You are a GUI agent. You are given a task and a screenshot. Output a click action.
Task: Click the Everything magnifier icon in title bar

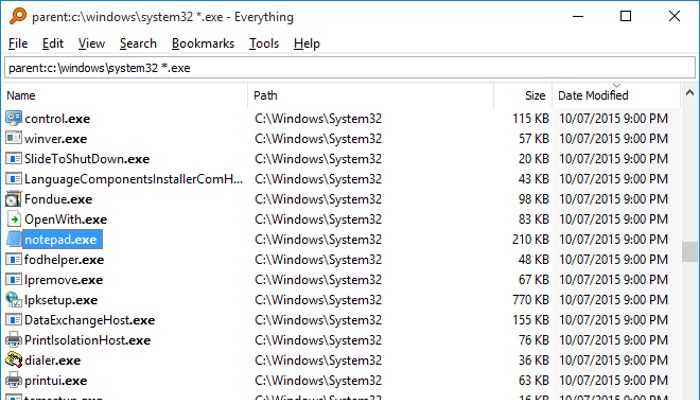click(18, 16)
